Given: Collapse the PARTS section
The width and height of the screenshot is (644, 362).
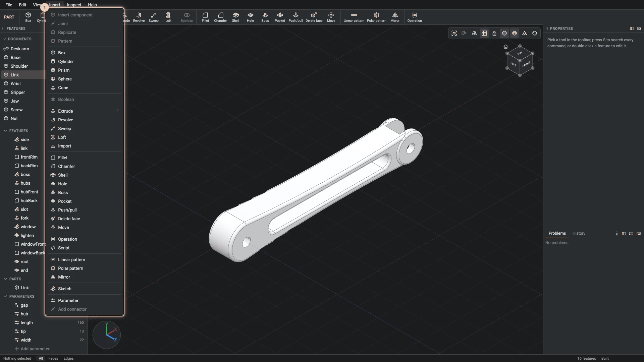Looking at the screenshot, I should pyautogui.click(x=5, y=279).
